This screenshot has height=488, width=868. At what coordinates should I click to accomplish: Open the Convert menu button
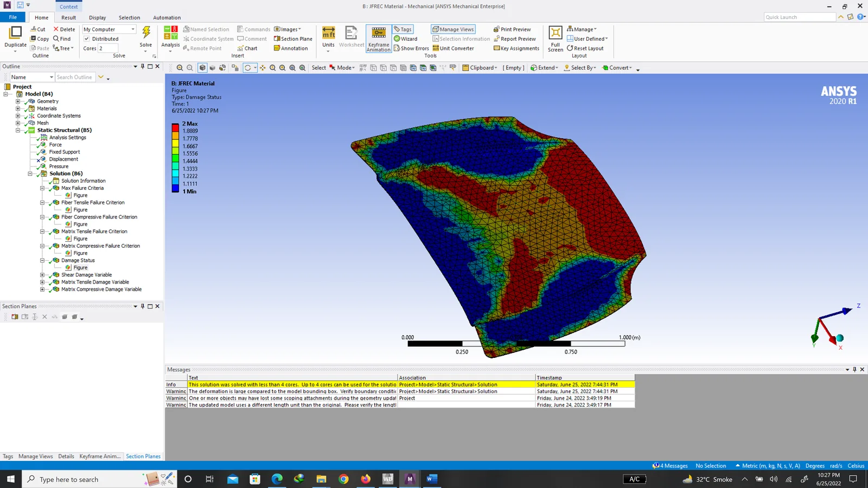point(617,68)
